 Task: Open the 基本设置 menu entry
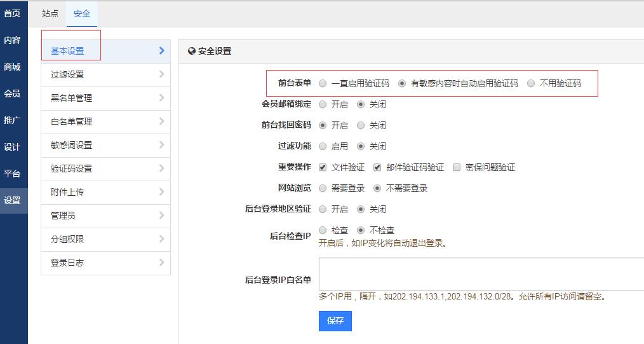pyautogui.click(x=105, y=51)
